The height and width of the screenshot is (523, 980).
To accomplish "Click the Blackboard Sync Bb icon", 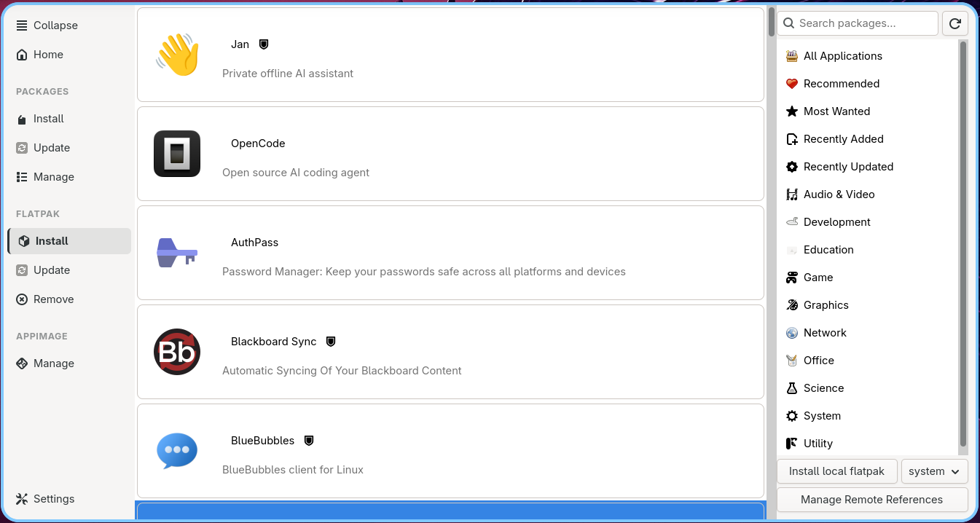I will point(177,352).
